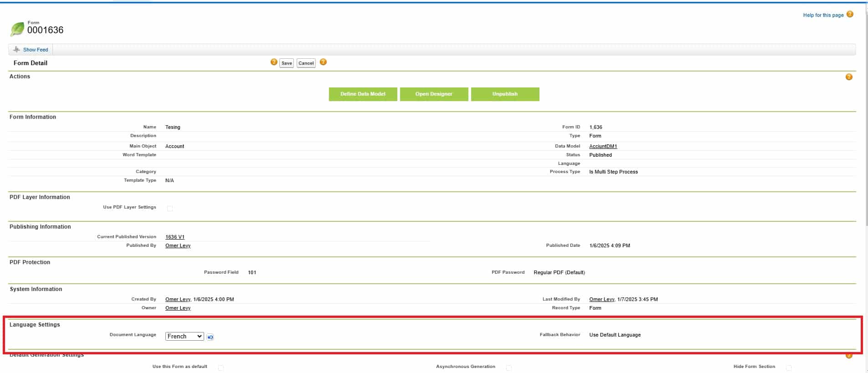Viewport: 868px width, 373px height.
Task: Click undo icon beside Document Language
Action: (x=210, y=337)
